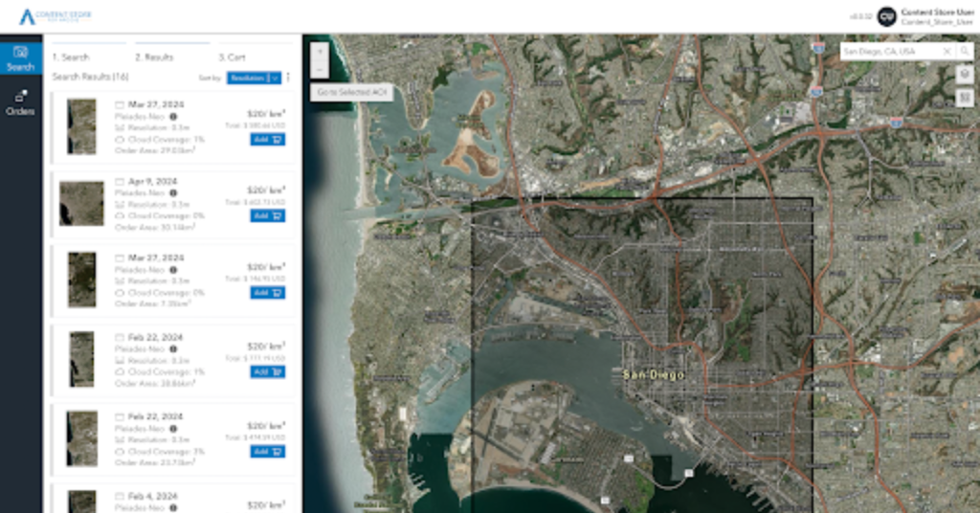Click the Go to Selected AOI button

[x=353, y=91]
